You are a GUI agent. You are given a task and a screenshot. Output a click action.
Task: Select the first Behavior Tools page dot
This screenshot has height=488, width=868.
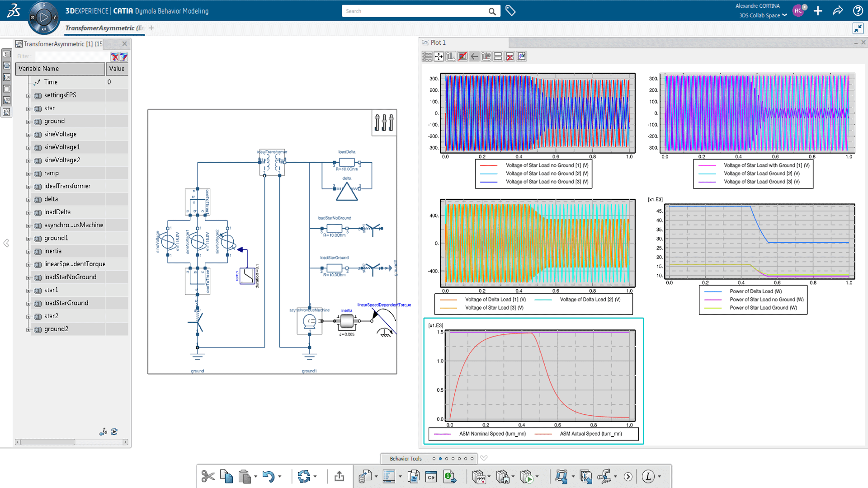(x=434, y=459)
